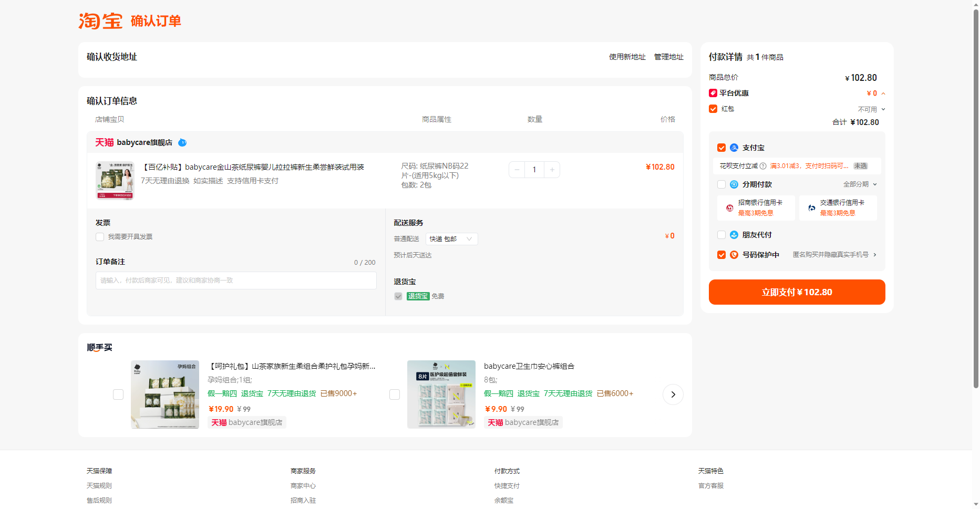Open the 呵护礼包 product thumbnail

click(165, 394)
